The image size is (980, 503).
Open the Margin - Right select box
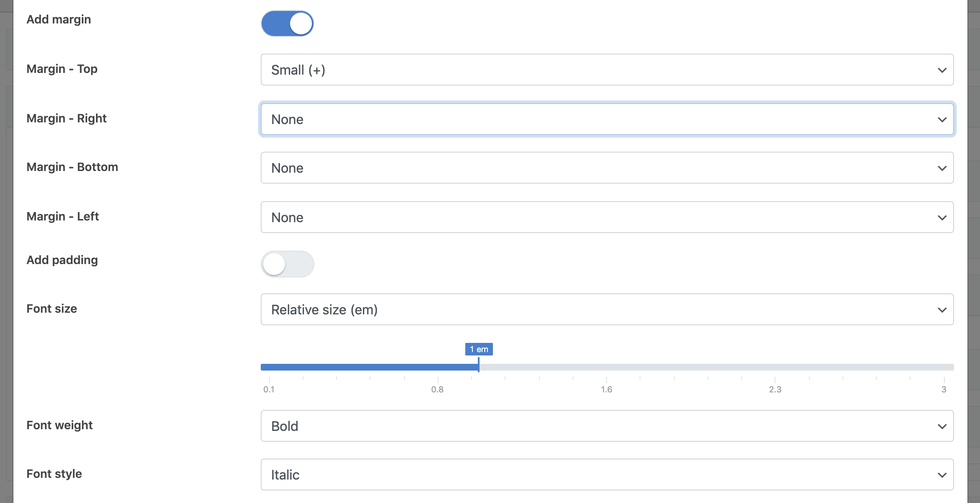click(x=607, y=119)
